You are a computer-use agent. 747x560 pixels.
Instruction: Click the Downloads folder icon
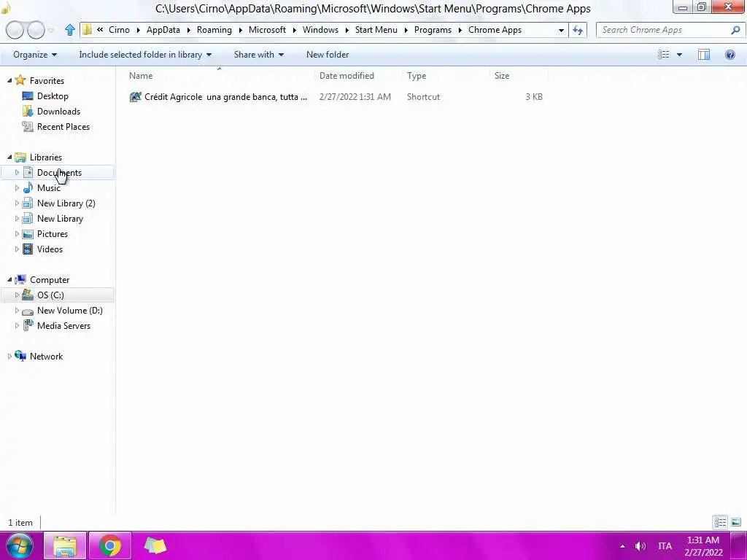tap(28, 111)
